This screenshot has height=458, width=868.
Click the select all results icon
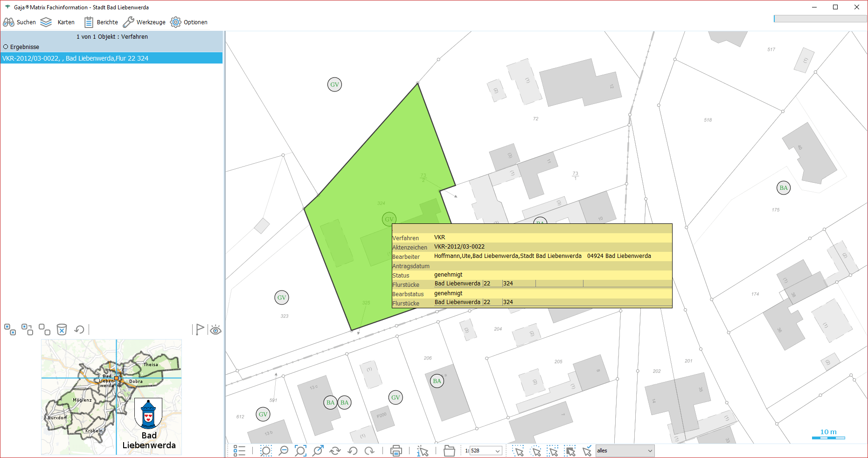10,330
